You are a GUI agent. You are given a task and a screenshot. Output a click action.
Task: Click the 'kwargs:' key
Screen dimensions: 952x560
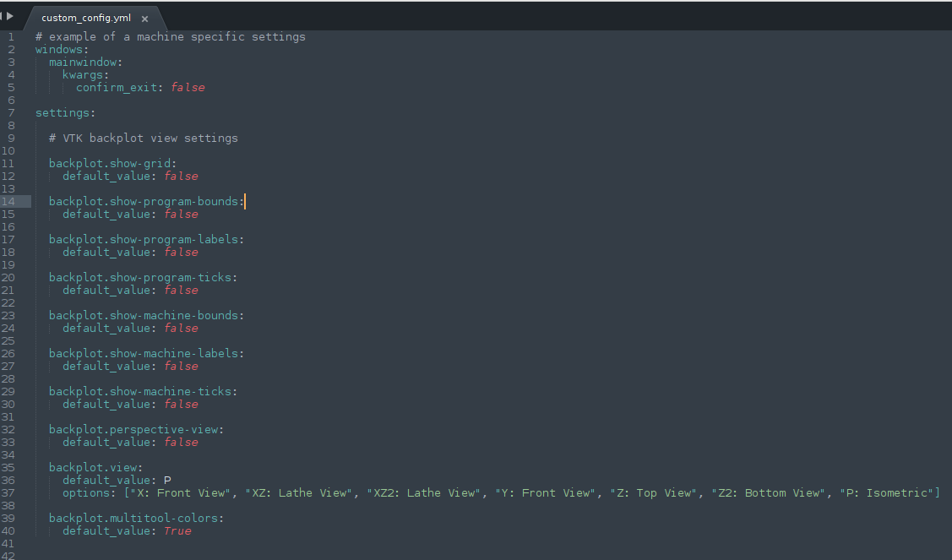tap(85, 75)
